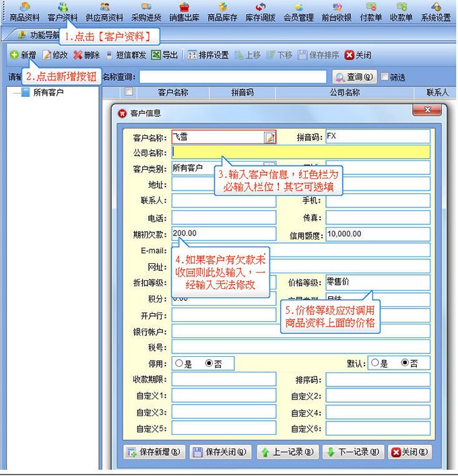The image size is (458, 476).
Task: Open 排序设置 sorting settings
Action: 208,55
